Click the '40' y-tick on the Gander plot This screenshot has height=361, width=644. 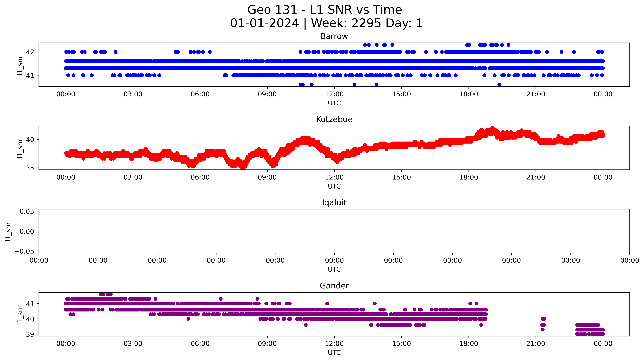30,319
